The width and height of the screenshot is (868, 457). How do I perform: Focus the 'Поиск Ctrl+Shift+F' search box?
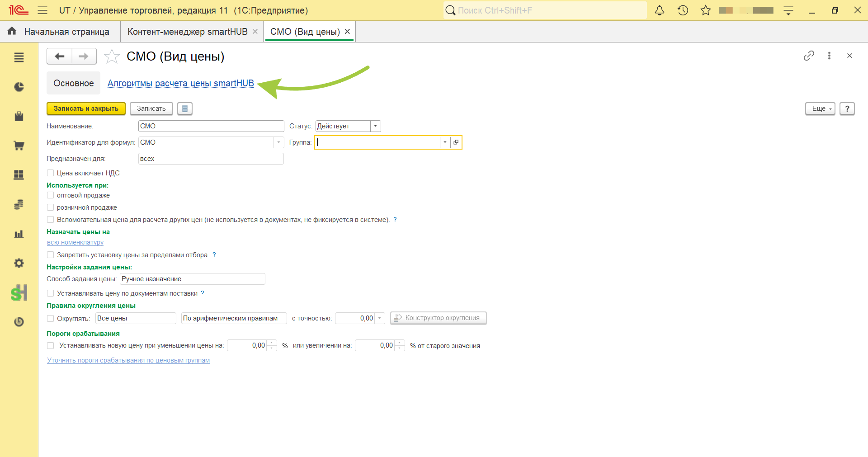[x=545, y=10]
